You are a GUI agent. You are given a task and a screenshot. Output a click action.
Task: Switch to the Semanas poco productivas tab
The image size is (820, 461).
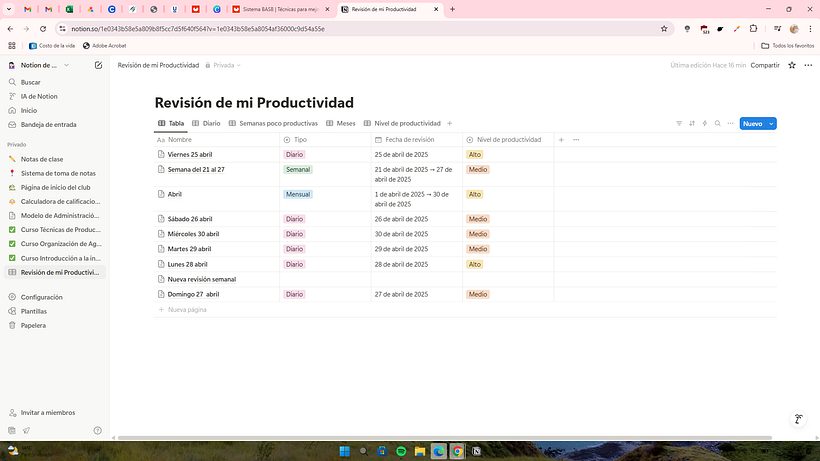[x=273, y=124]
